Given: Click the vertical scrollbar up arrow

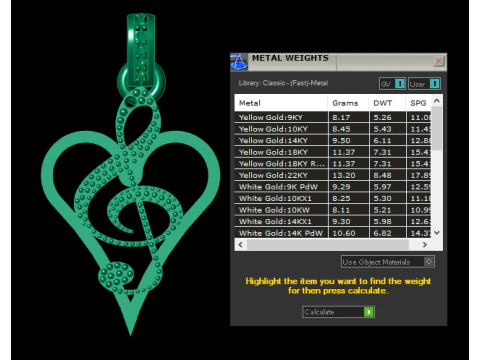Looking at the screenshot, I should tap(437, 100).
